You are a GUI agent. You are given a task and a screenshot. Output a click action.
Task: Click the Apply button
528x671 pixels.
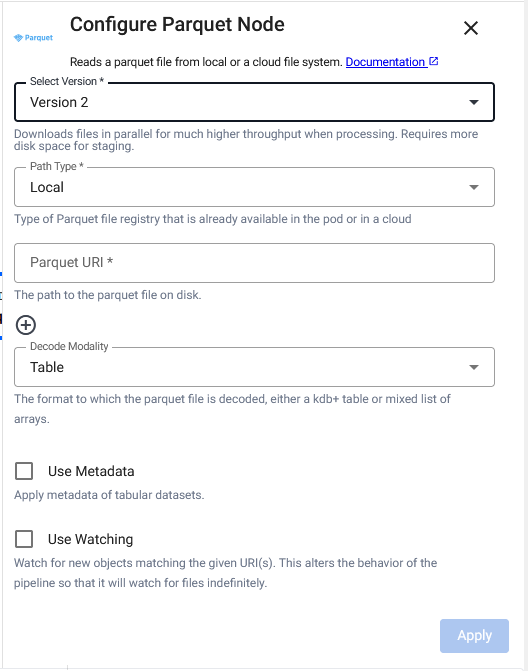(x=474, y=635)
